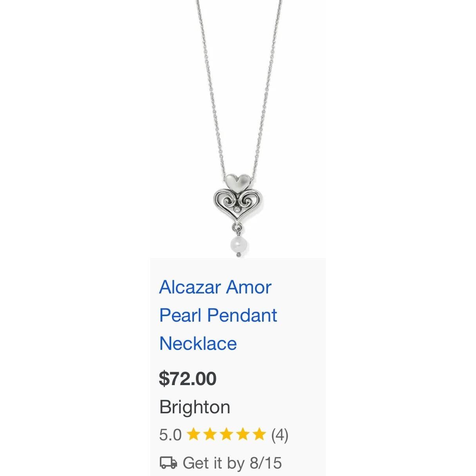Image resolution: width=476 pixels, height=476 pixels.
Task: Click the Get it by 8/15 delivery text
Action: coord(232,463)
